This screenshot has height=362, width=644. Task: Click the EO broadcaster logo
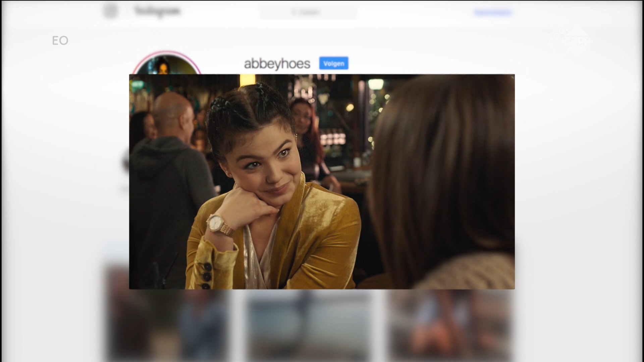point(60,41)
